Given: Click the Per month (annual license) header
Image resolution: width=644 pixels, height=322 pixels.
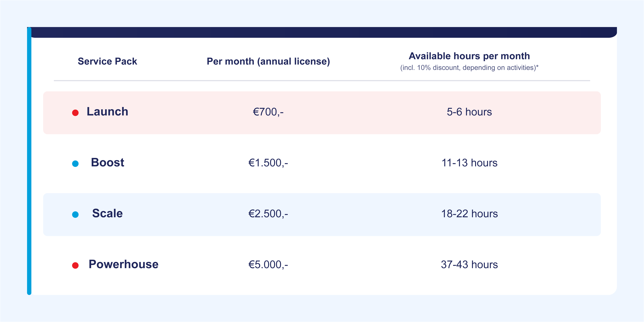Looking at the screenshot, I should (x=268, y=61).
